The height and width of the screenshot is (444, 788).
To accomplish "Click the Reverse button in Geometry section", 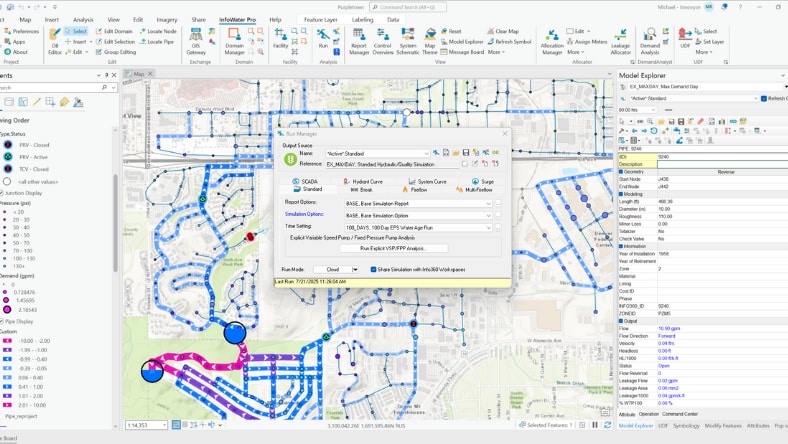I will 725,171.
